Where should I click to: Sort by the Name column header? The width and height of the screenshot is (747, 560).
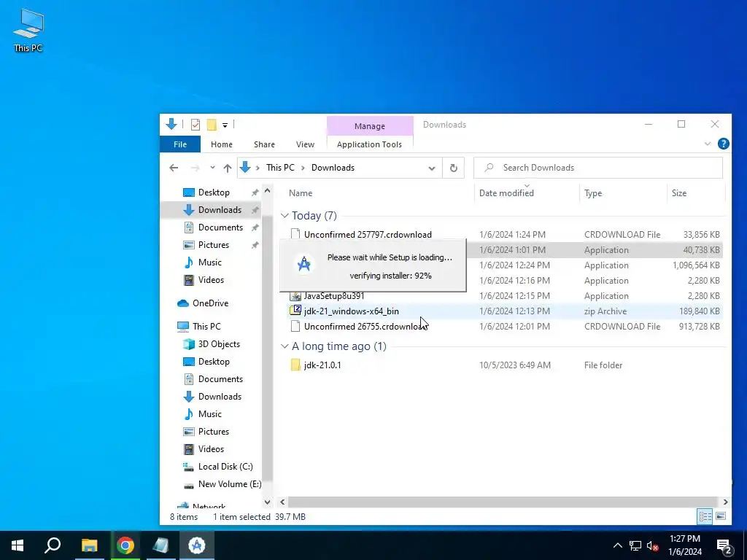301,192
